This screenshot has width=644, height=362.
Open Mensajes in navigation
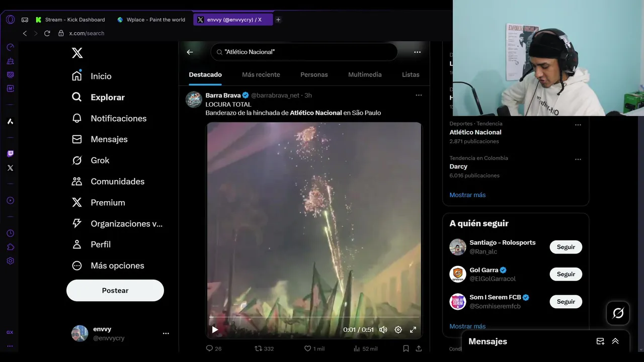click(100, 139)
